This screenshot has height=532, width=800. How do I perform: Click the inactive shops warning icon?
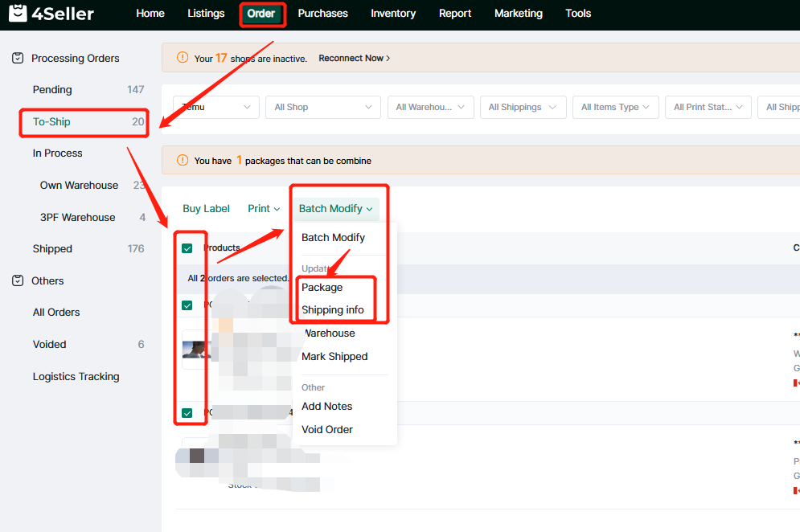coord(182,58)
